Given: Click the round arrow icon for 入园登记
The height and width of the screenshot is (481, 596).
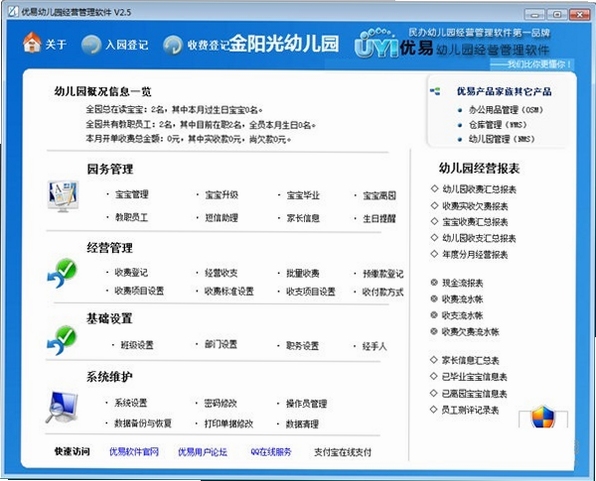Looking at the screenshot, I should coord(91,44).
